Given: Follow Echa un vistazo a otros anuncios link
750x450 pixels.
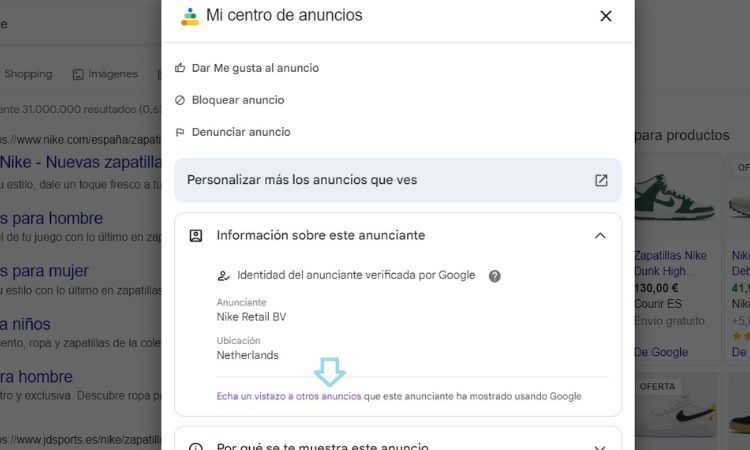Looking at the screenshot, I should tap(289, 396).
